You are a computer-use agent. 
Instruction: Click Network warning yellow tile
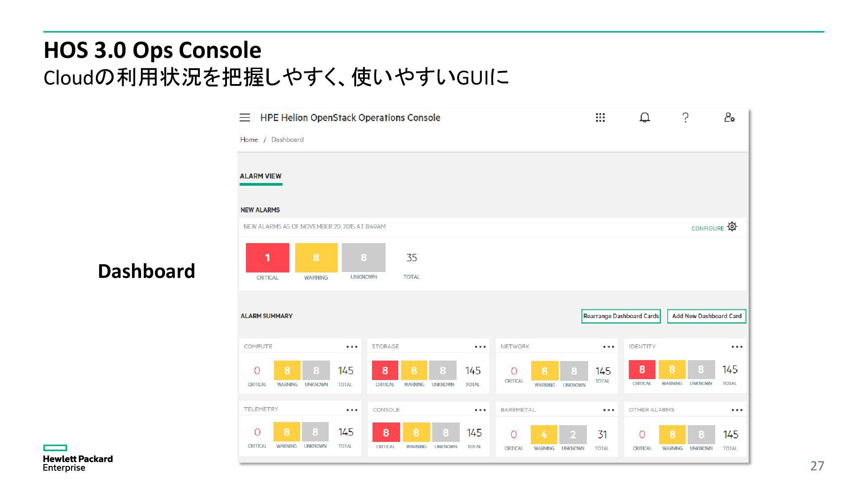point(545,371)
